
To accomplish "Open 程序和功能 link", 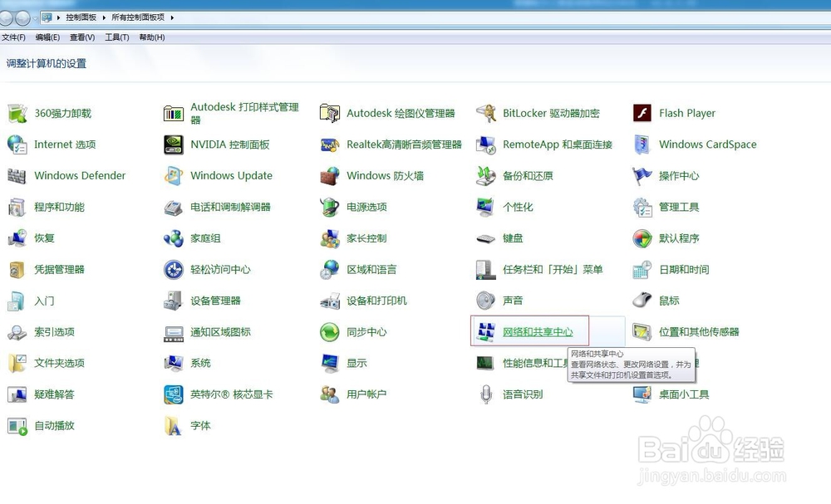I will [x=59, y=207].
